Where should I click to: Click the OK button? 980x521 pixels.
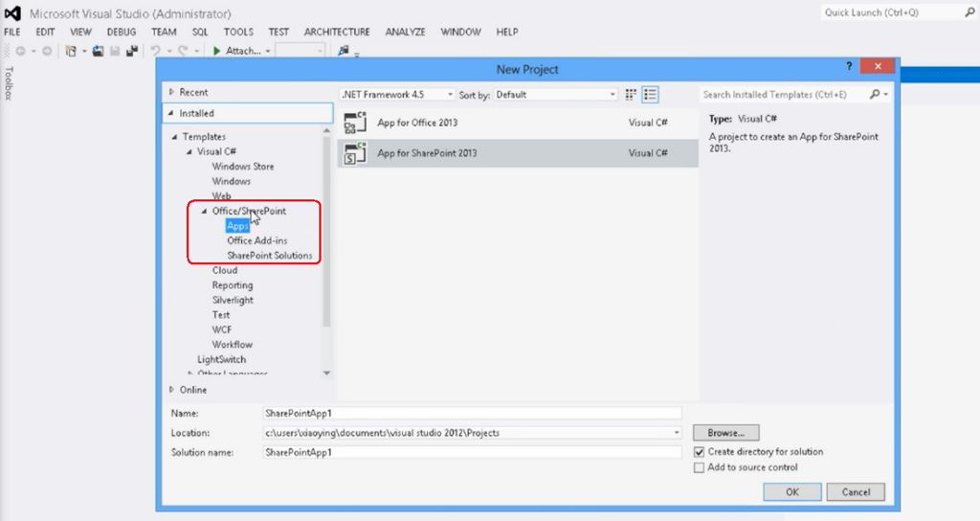791,492
